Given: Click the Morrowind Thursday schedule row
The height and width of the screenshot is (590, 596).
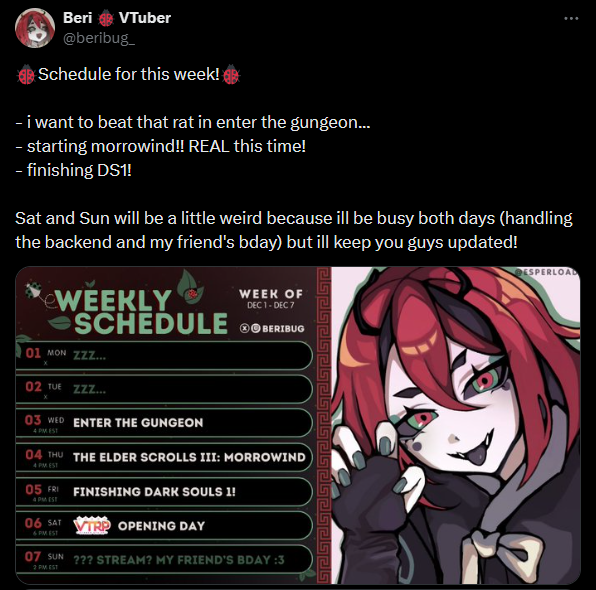Looking at the screenshot, I should click(x=164, y=457).
